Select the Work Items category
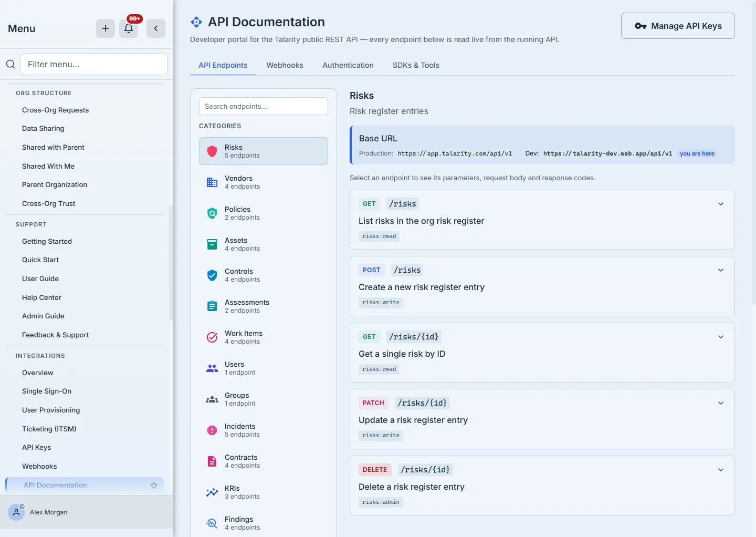 pyautogui.click(x=264, y=337)
